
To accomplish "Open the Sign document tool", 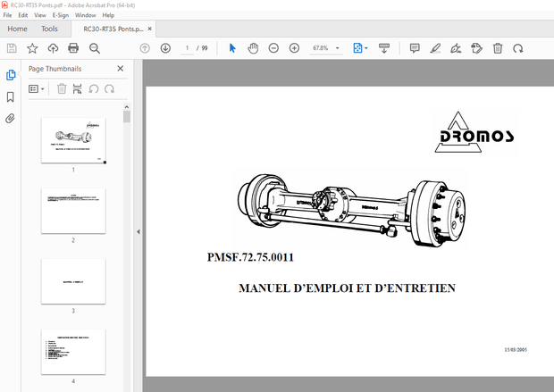I will [x=456, y=48].
